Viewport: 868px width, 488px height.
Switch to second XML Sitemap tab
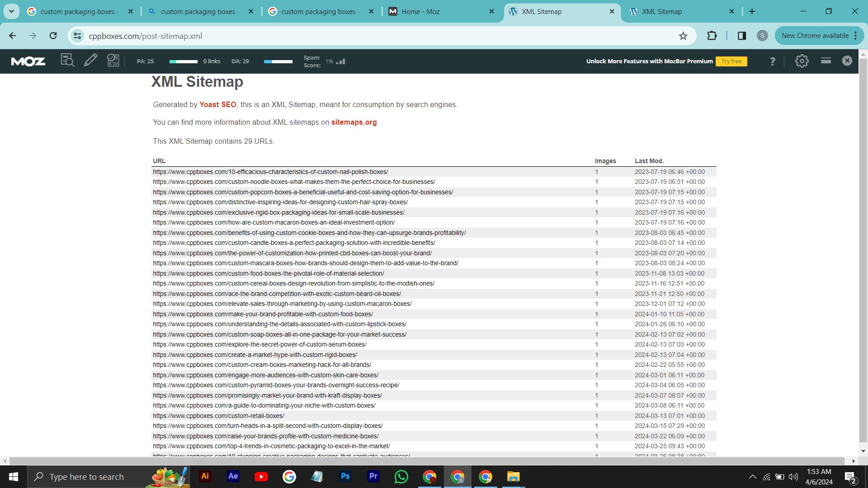point(662,12)
